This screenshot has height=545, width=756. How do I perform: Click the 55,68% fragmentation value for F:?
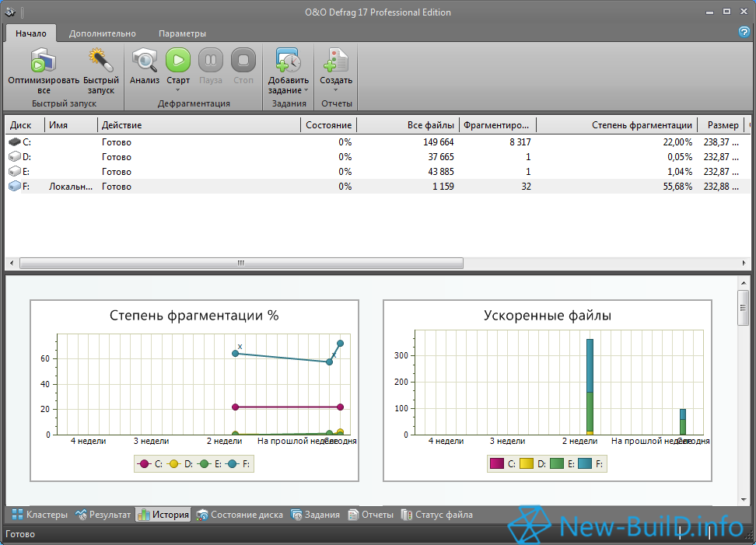pyautogui.click(x=677, y=187)
